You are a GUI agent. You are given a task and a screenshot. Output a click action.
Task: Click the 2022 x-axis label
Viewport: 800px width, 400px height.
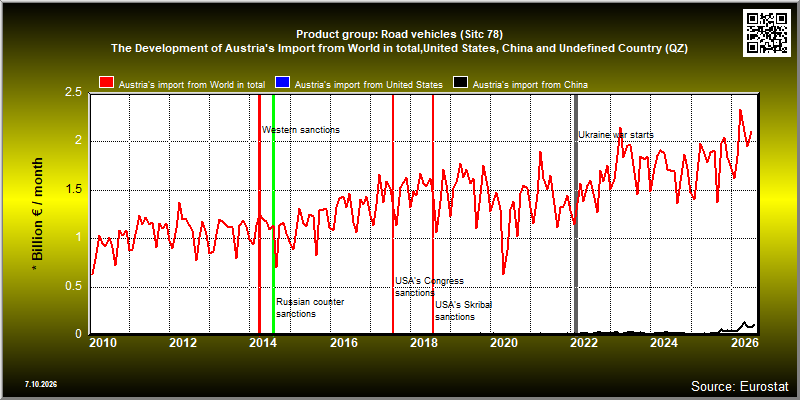coord(583,343)
